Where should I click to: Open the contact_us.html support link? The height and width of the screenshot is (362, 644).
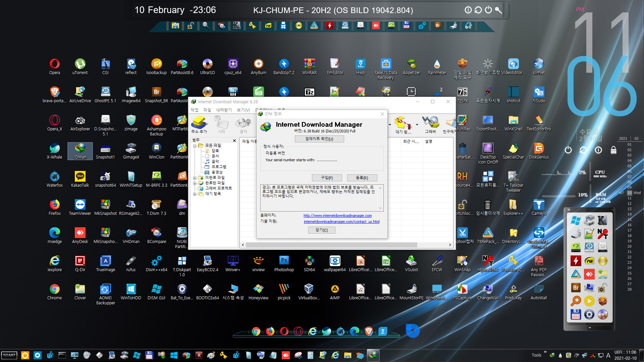click(x=341, y=222)
